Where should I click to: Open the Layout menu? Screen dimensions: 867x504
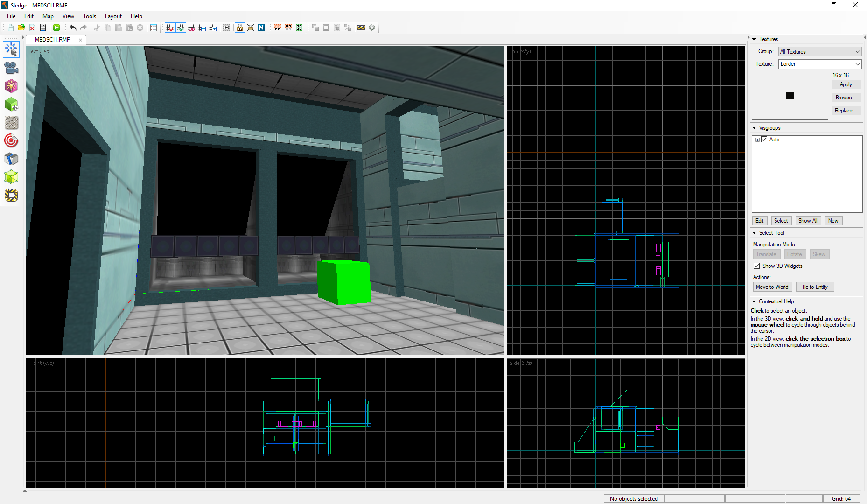[x=113, y=16]
